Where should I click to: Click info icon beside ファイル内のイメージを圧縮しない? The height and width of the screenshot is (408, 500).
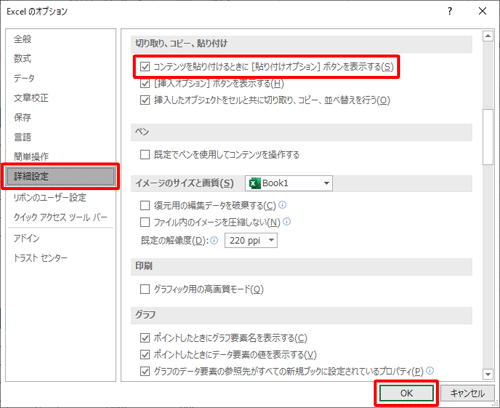[x=287, y=221]
